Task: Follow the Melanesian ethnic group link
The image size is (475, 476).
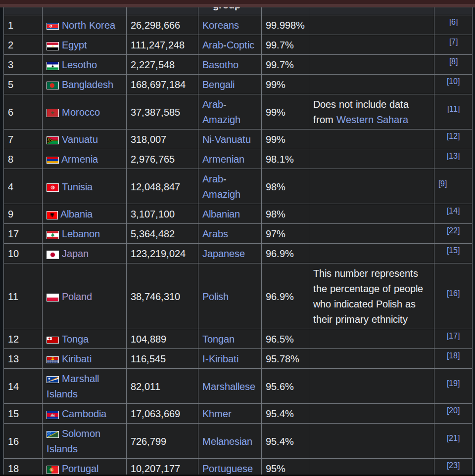Action: tap(227, 441)
